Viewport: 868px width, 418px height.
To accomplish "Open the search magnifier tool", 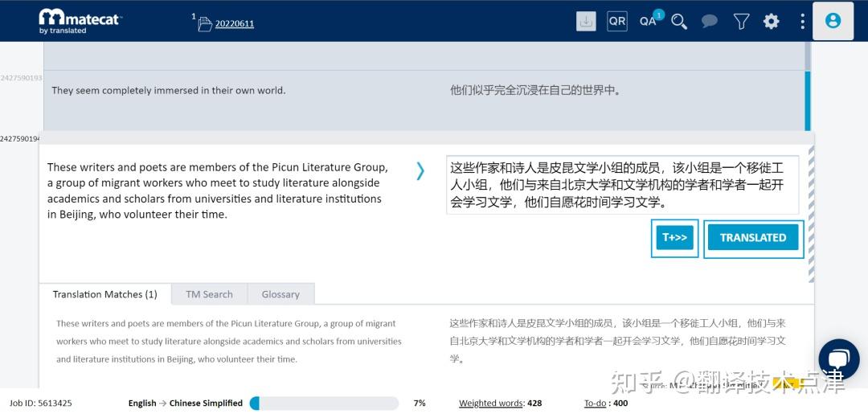I will [679, 22].
